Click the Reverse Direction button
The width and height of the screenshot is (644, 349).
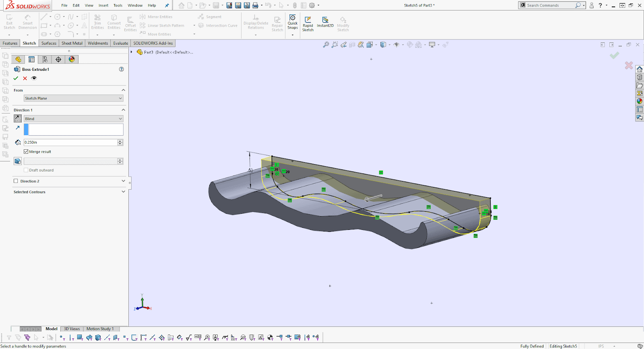pos(18,118)
